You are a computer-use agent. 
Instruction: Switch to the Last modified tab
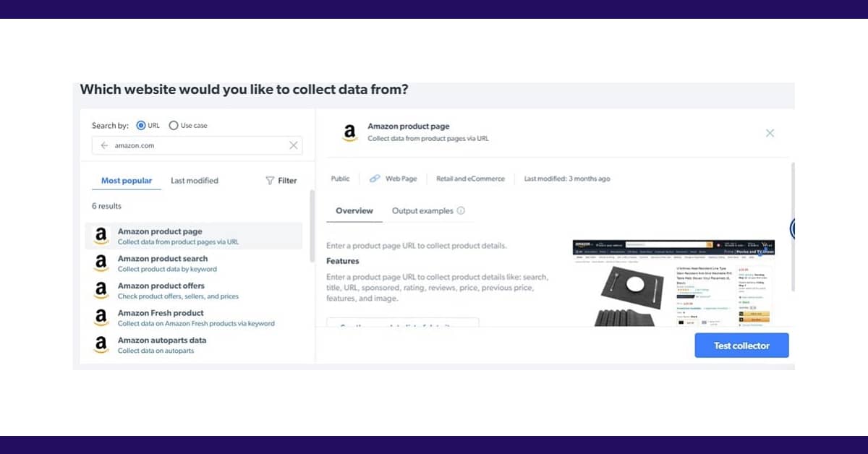195,181
